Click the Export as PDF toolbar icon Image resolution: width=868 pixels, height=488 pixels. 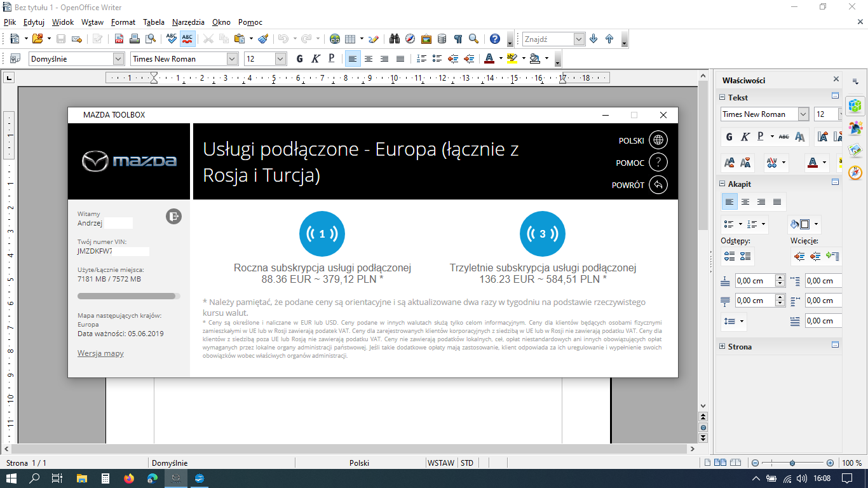119,39
